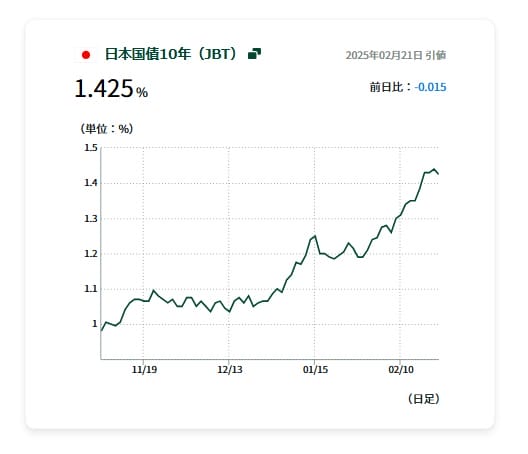Viewport: 528px width, 454px height.
Task: Click the 01/15 date axis label
Action: tap(315, 369)
